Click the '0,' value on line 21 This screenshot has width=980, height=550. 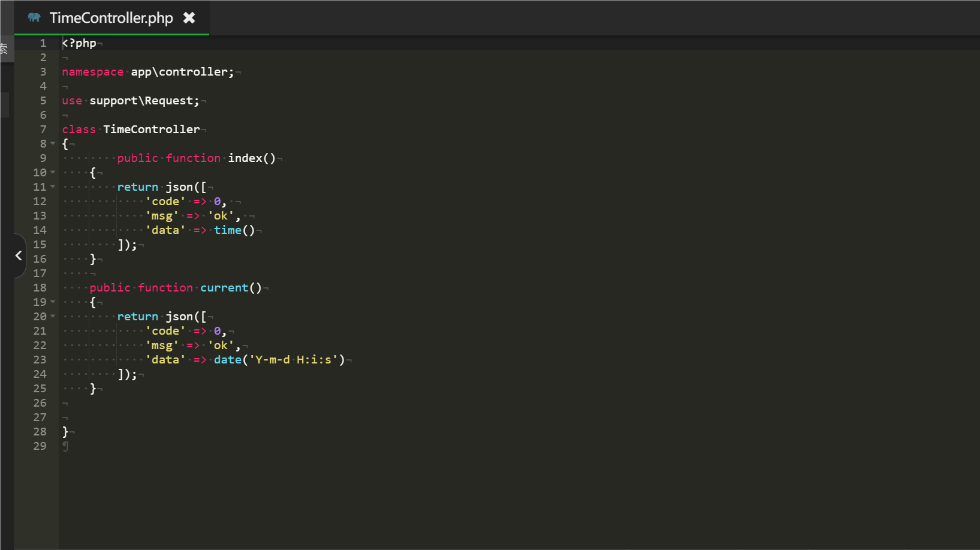(x=221, y=331)
